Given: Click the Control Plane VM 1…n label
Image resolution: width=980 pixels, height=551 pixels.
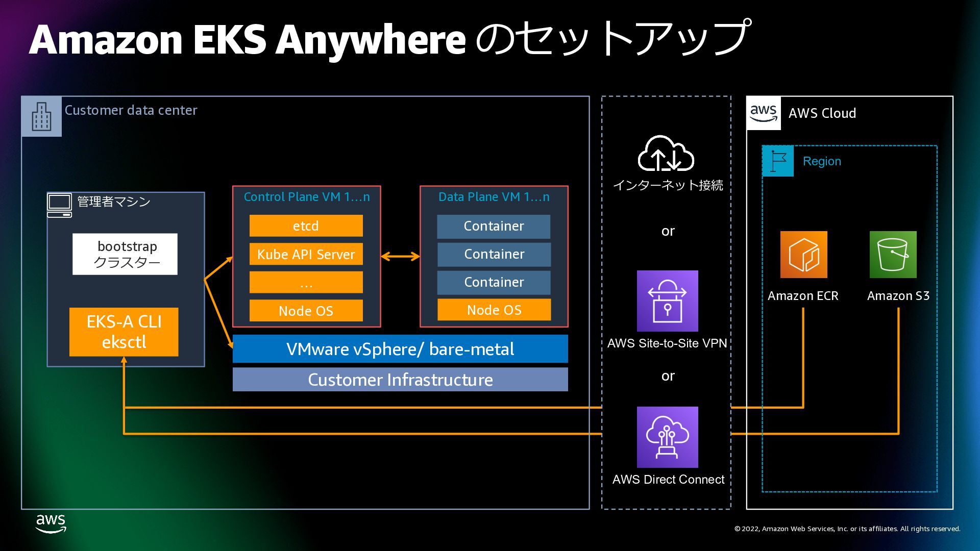Looking at the screenshot, I should tap(307, 197).
